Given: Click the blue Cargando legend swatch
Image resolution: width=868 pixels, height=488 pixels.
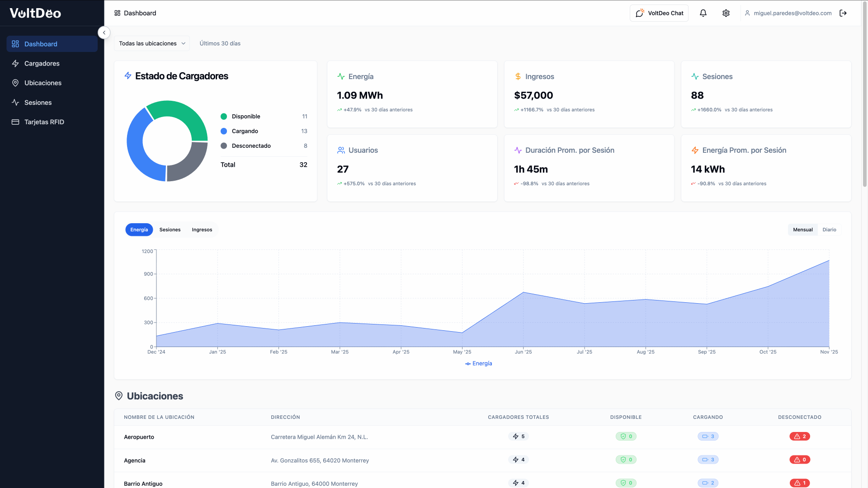Looking at the screenshot, I should coord(224,131).
